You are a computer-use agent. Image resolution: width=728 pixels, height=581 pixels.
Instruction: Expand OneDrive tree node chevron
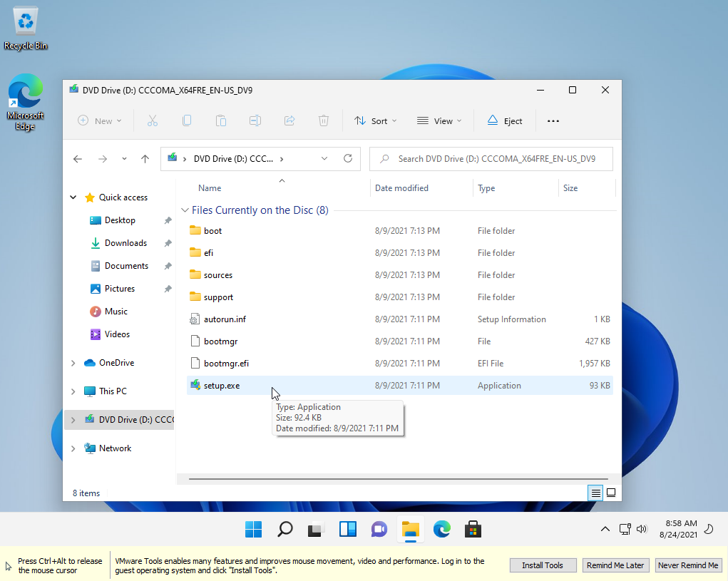pos(73,363)
